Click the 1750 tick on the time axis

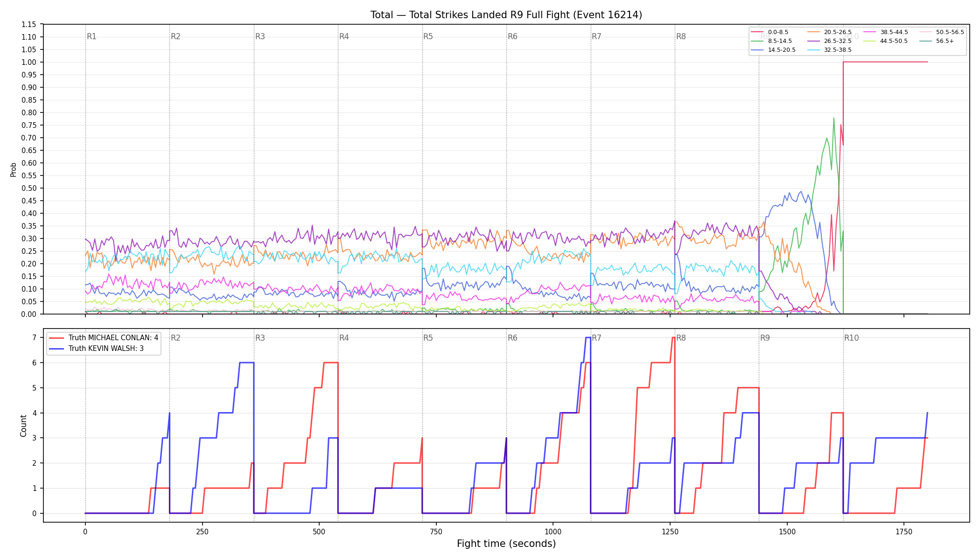(904, 532)
